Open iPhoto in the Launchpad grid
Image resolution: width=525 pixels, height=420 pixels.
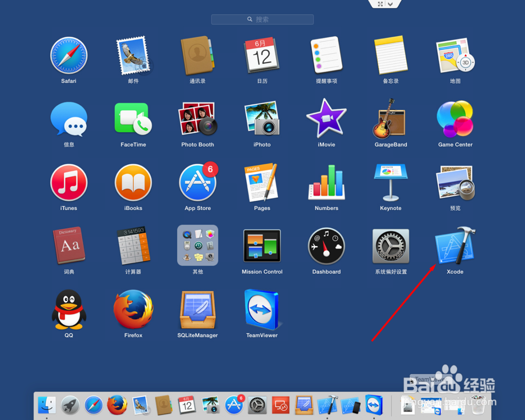tap(262, 119)
